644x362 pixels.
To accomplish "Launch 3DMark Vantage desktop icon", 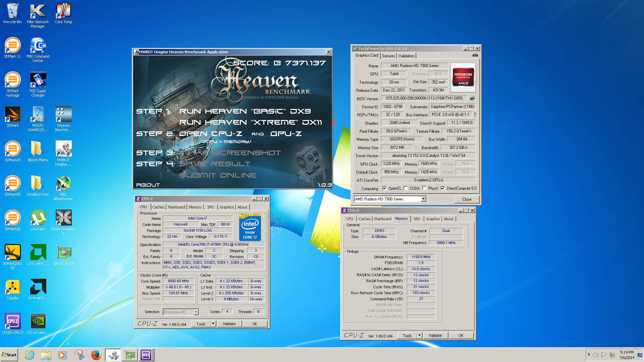I will 12,84.
